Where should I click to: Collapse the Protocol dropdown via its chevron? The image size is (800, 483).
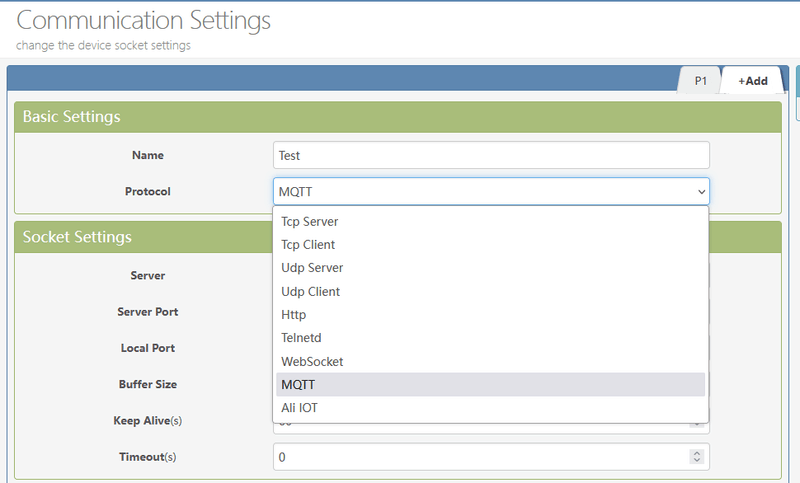point(700,191)
